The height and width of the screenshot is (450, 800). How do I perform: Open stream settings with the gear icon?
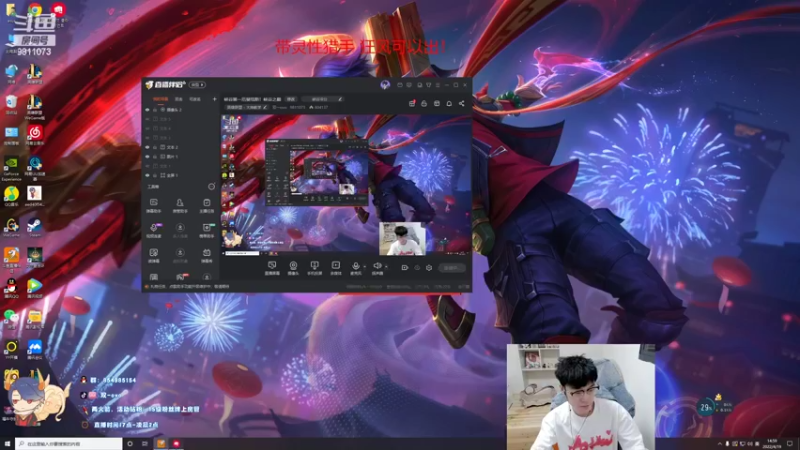(429, 267)
